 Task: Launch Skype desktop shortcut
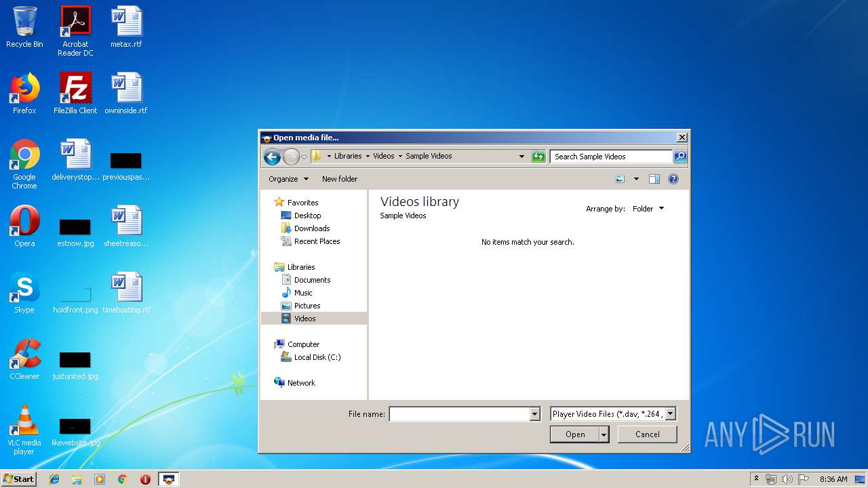[x=24, y=293]
